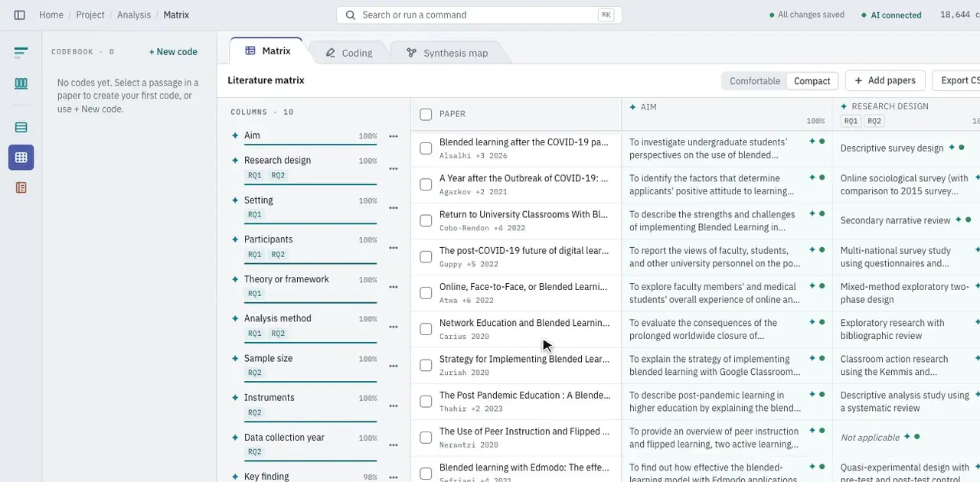
Task: Click the magnifier icon in search bar
Action: pos(350,15)
